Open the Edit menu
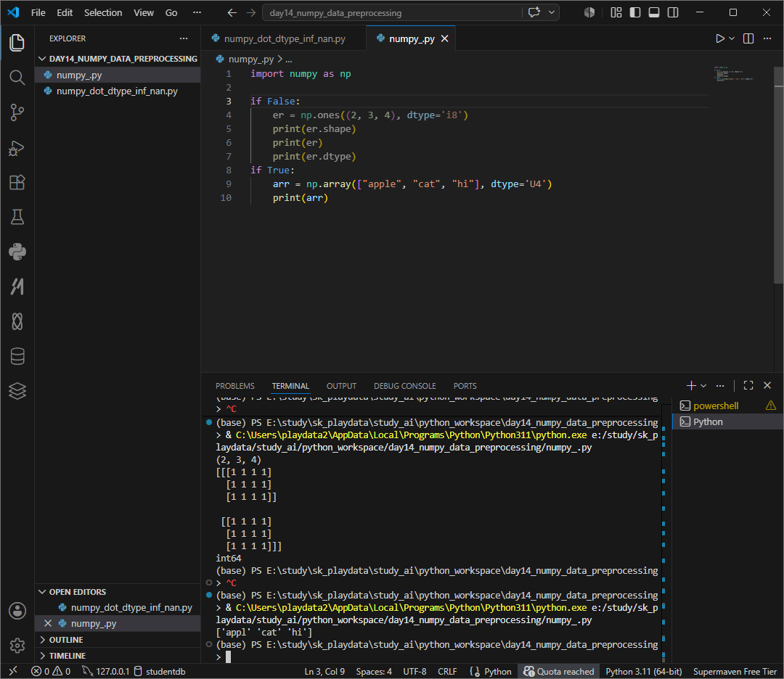This screenshot has height=679, width=784. click(x=65, y=12)
